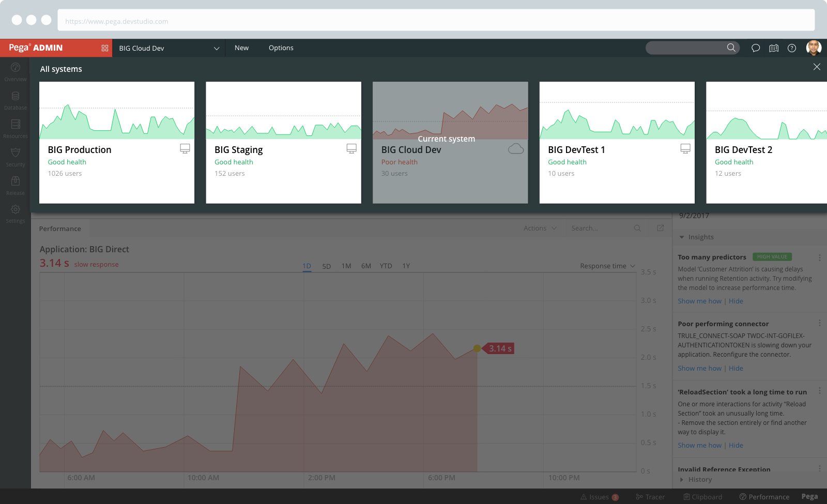Select the 6M time range tab
The image size is (827, 504).
click(x=366, y=266)
